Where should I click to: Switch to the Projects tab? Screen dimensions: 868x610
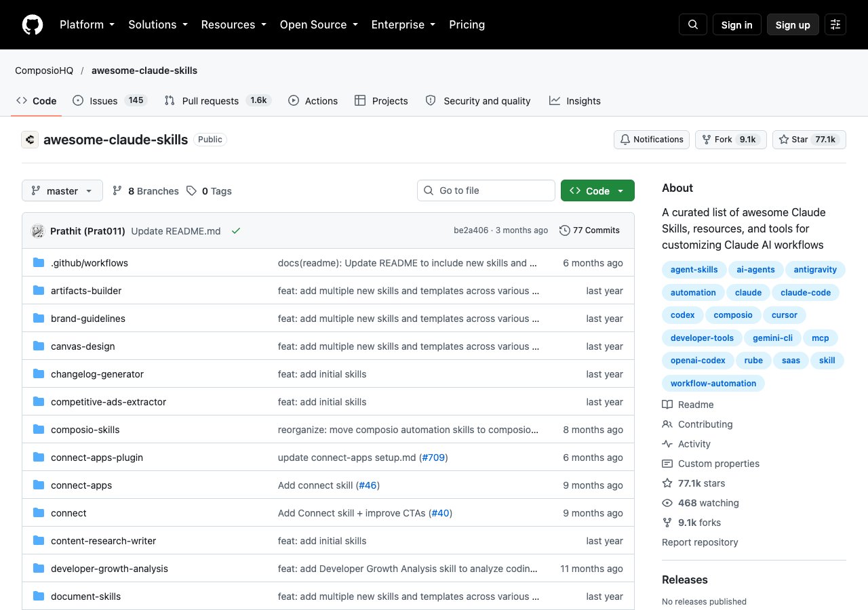point(381,100)
